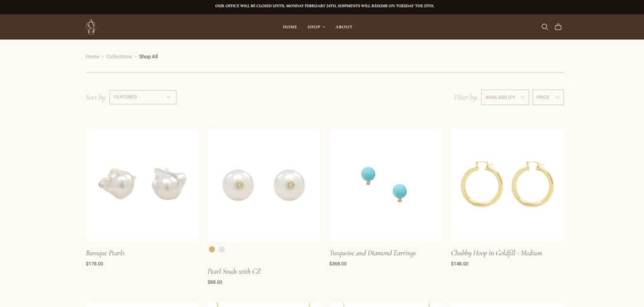The image size is (644, 307).
Task: Open Turquoise and Diamond Earrings title link
Action: tap(372, 253)
